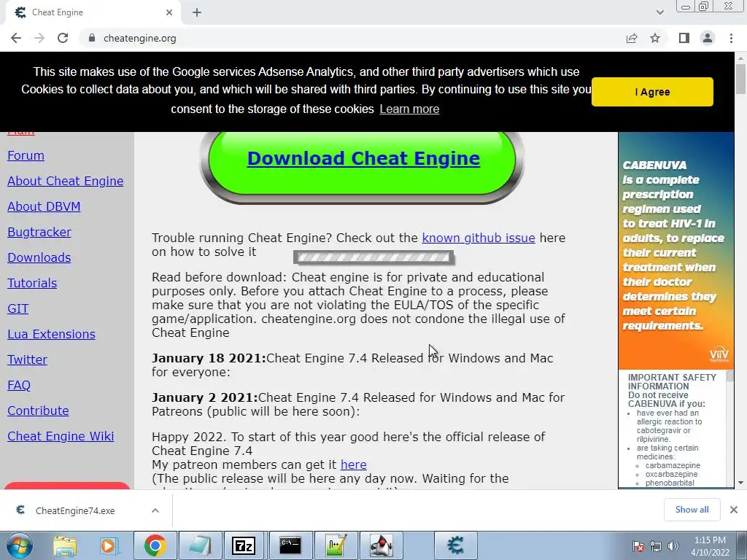Click the padlock site info icon

coord(91,38)
